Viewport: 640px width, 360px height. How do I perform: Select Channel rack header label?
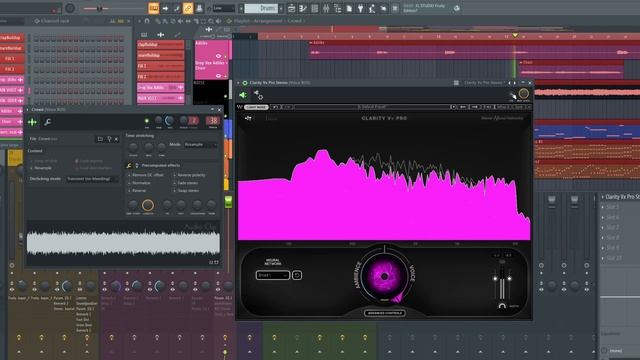(55, 21)
